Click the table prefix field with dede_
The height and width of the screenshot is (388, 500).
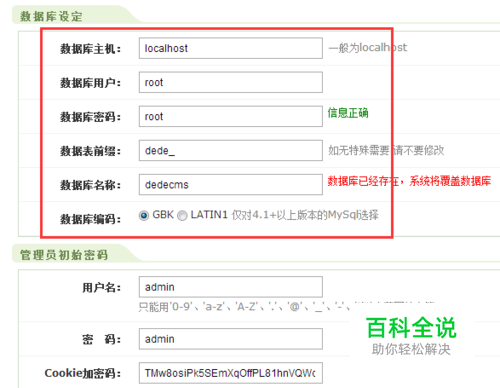click(x=231, y=150)
